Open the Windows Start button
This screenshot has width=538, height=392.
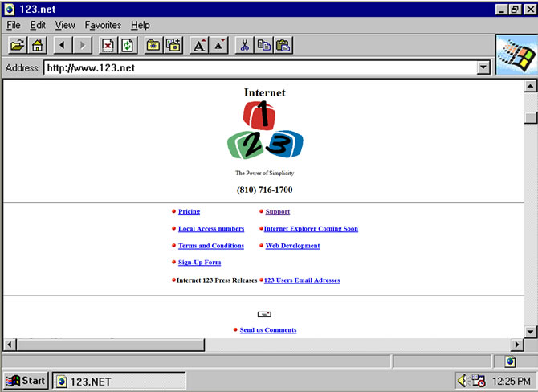[26, 381]
